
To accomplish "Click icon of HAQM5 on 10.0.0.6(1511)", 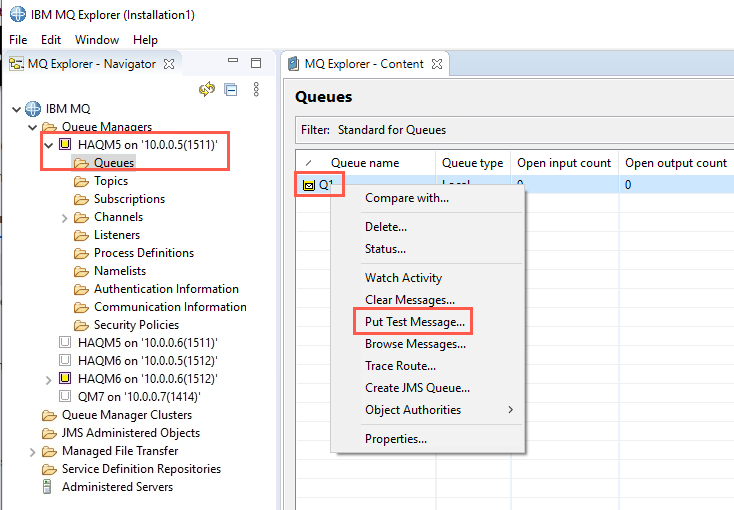I will [65, 342].
